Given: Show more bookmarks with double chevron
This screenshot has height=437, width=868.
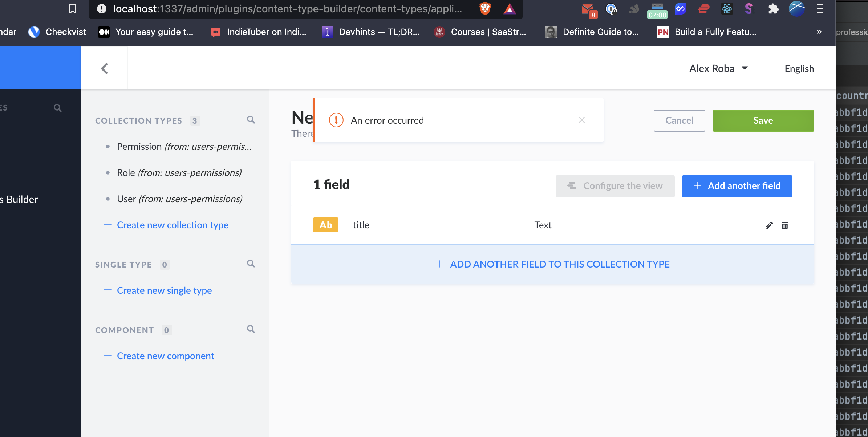Looking at the screenshot, I should click(x=819, y=32).
